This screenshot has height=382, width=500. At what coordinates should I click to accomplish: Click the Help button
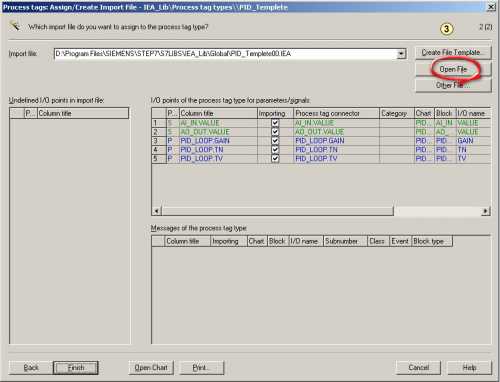point(469,368)
